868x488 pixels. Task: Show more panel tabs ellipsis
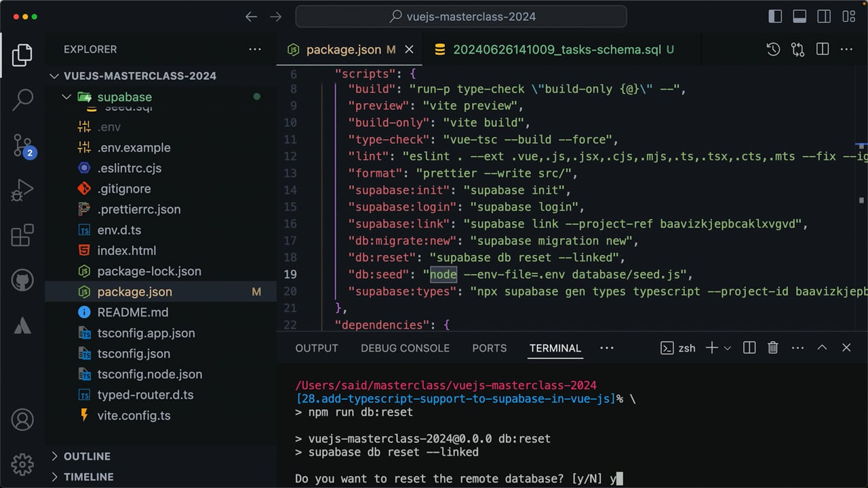(607, 348)
